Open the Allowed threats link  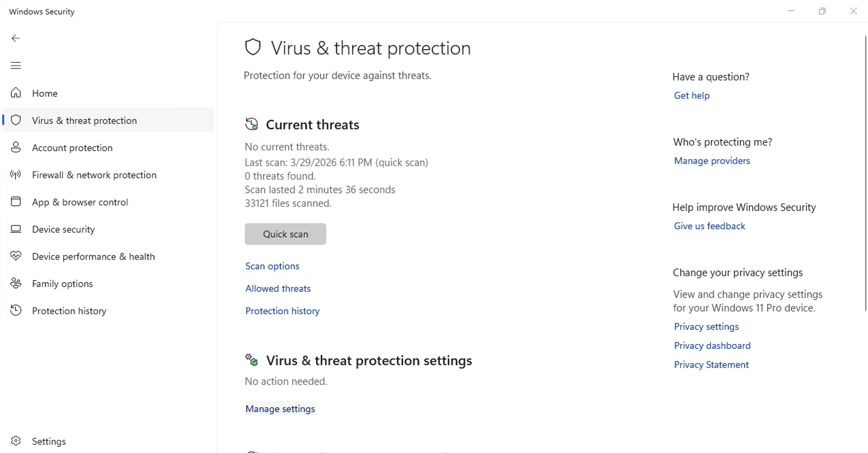(278, 288)
